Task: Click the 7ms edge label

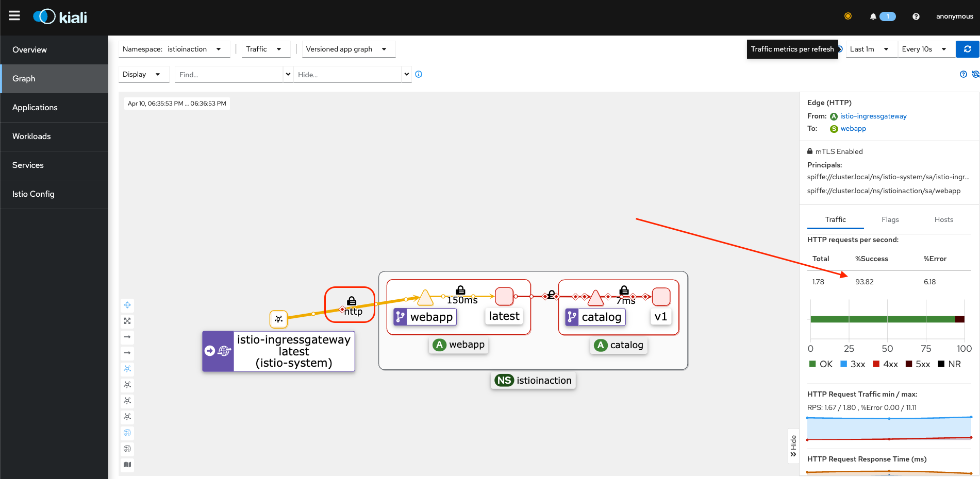Action: (x=626, y=301)
